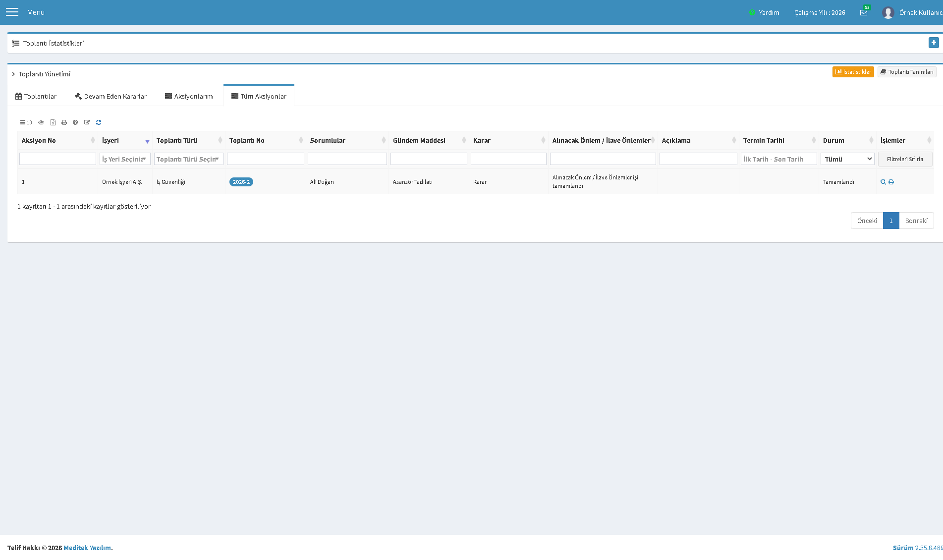Screen dimensions: 943x560
Task: Expand the Toplantı İstatistikleri panel with the plus
Action: 934,43
